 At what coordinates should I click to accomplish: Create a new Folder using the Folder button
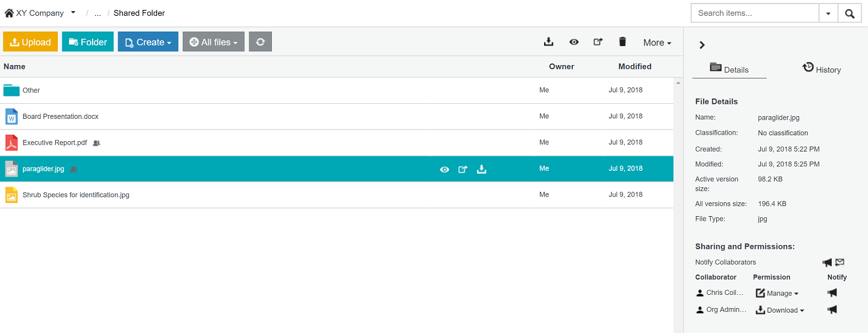(x=87, y=42)
